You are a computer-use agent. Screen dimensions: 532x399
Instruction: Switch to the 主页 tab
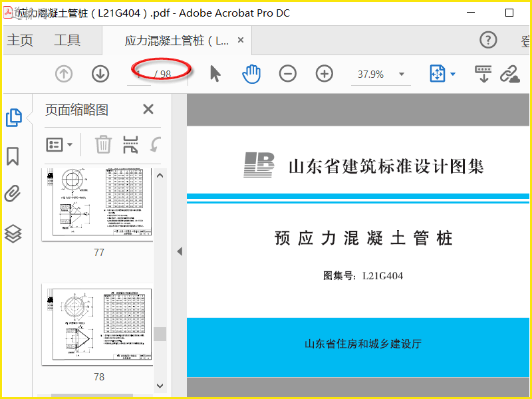(x=20, y=41)
